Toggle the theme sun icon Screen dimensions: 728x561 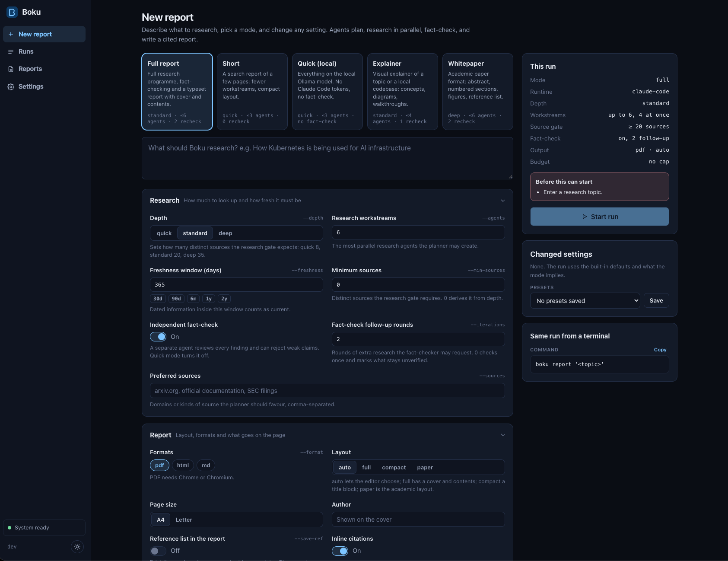77,547
